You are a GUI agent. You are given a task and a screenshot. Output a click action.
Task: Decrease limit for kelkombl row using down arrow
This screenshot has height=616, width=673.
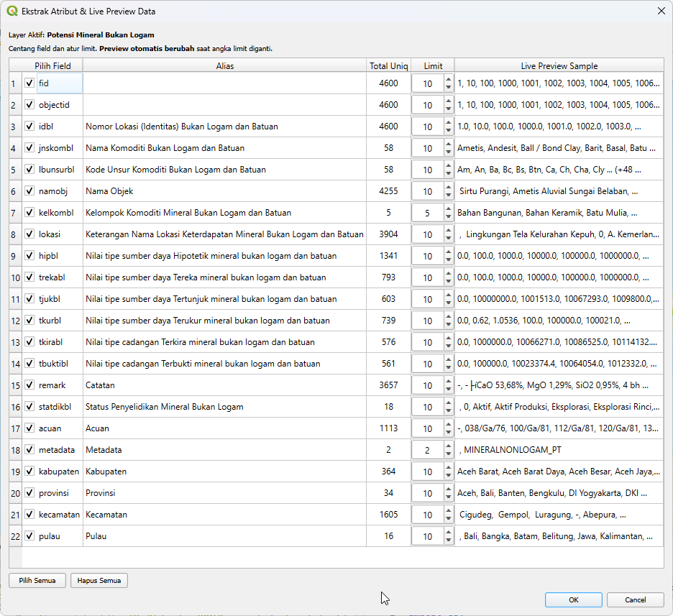tap(449, 216)
